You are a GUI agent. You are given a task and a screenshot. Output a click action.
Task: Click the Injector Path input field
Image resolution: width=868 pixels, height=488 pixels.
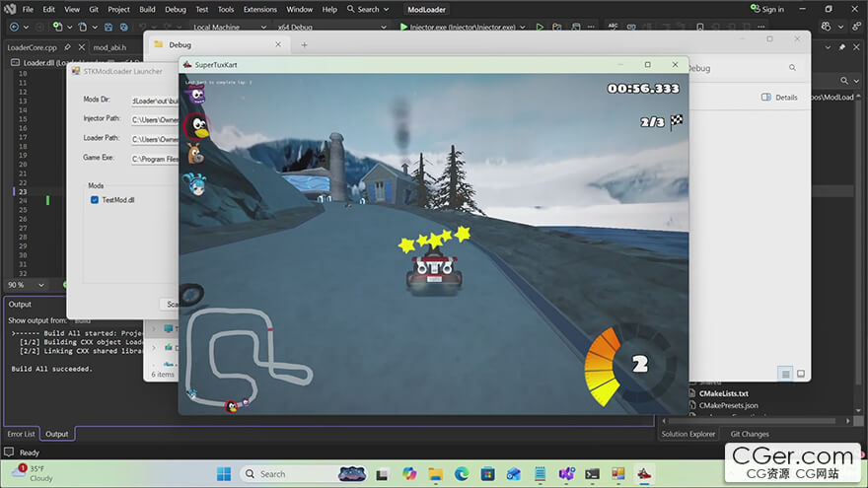154,119
